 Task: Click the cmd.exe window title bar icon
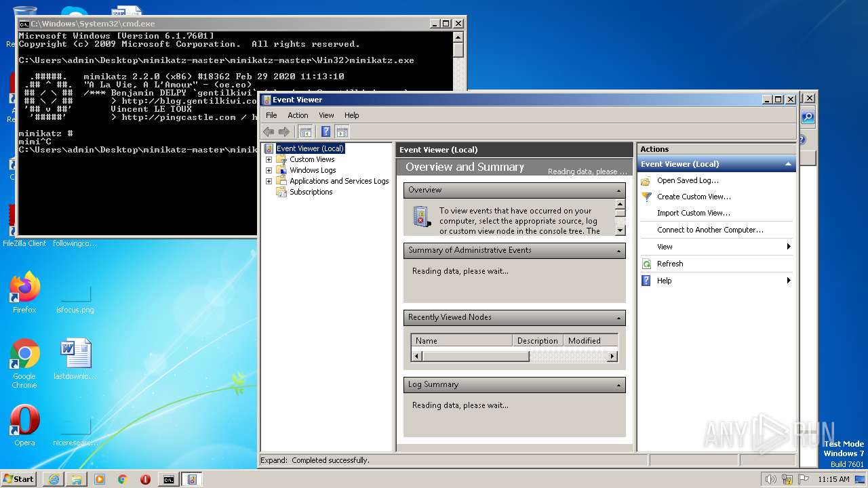(x=24, y=24)
